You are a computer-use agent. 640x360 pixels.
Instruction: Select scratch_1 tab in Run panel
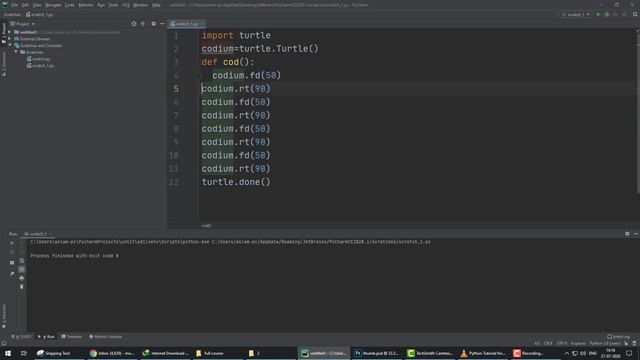tap(36, 234)
